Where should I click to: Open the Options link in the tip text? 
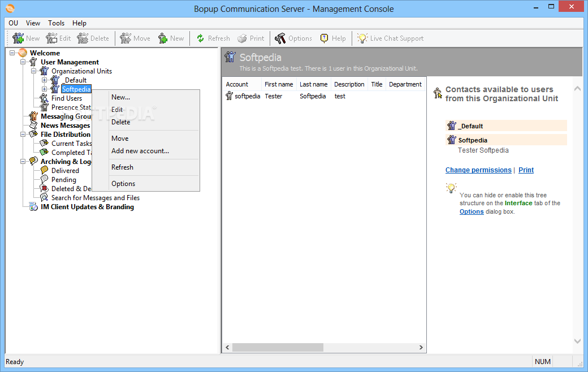click(x=472, y=211)
